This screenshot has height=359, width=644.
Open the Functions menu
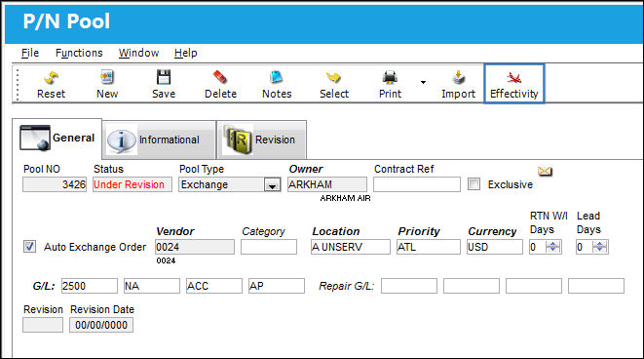[x=79, y=53]
